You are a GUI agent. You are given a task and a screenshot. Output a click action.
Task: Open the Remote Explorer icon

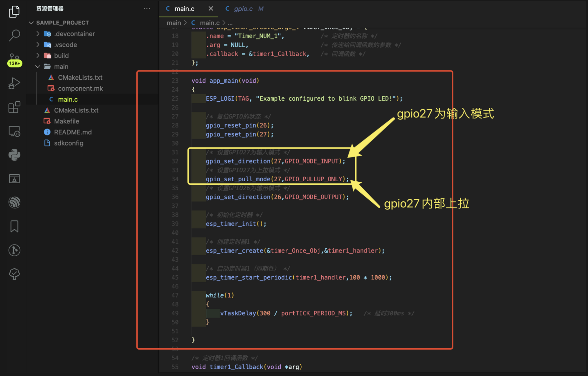point(14,131)
